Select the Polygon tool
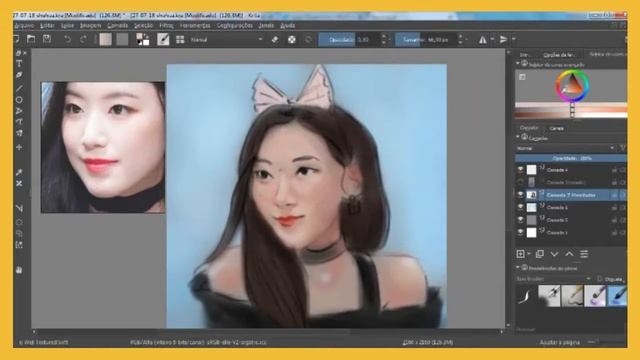Screen dimensions: 640x360 click(19, 111)
